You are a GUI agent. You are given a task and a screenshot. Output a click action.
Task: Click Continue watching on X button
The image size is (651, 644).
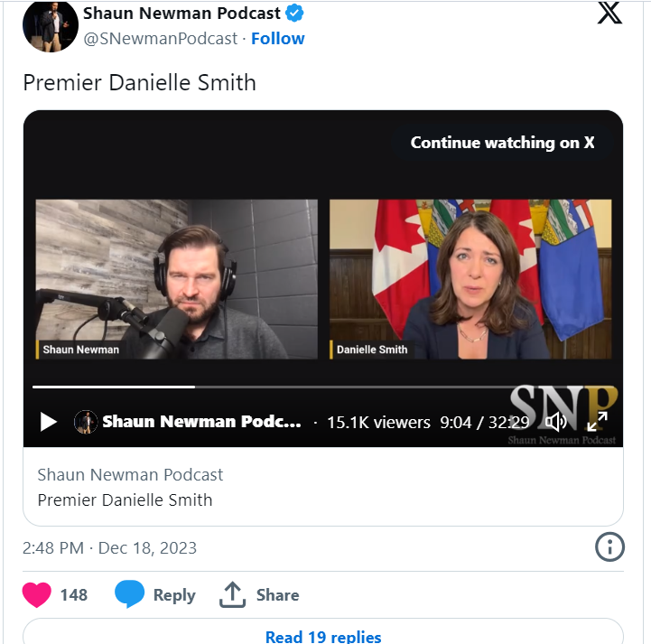tap(502, 143)
